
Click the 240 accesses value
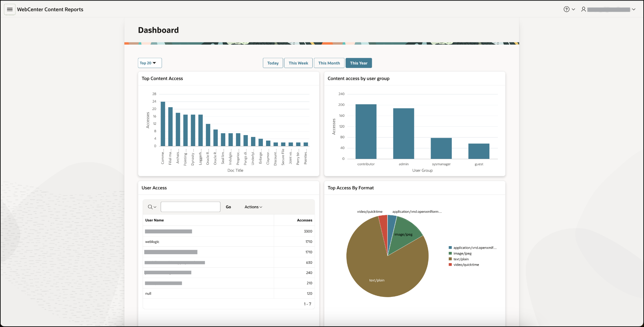[309, 273]
